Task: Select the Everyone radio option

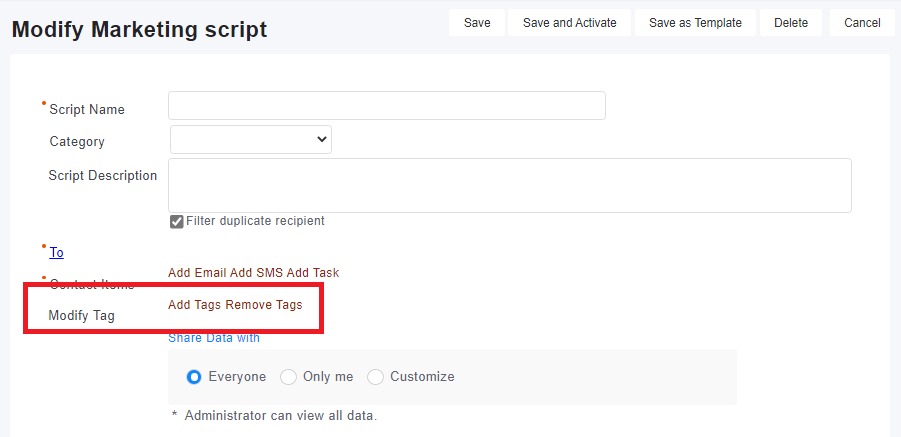Action: 195,377
